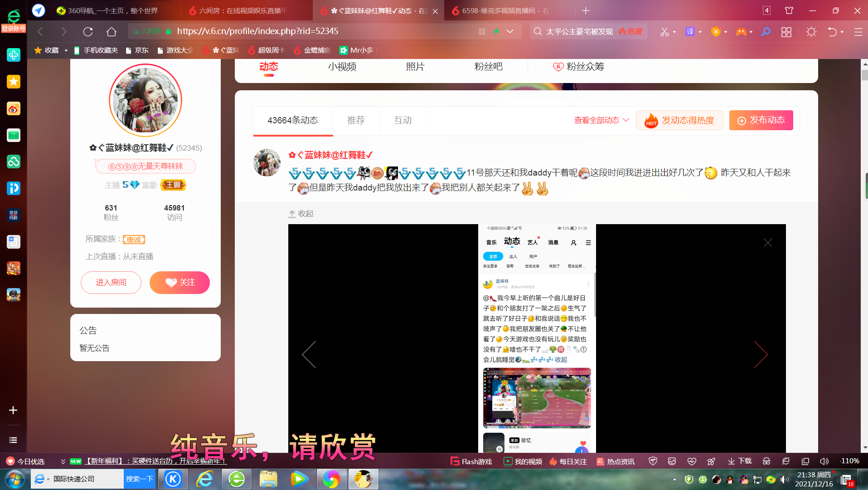
Task: Click the 进入房间 button
Action: click(x=111, y=283)
